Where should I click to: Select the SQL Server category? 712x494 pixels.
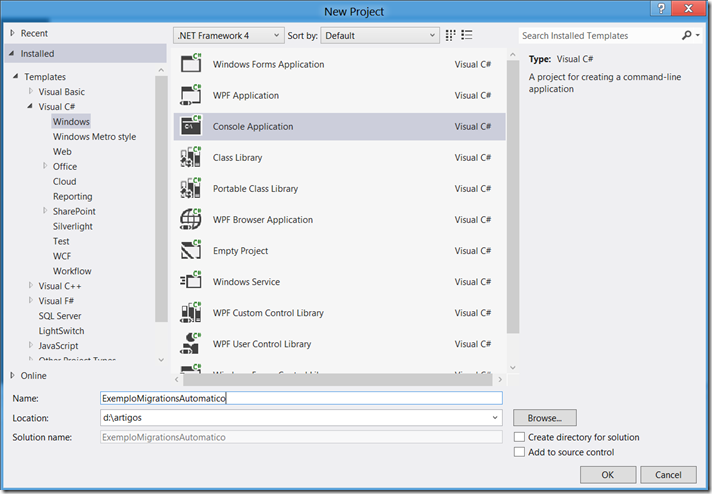pyautogui.click(x=60, y=316)
